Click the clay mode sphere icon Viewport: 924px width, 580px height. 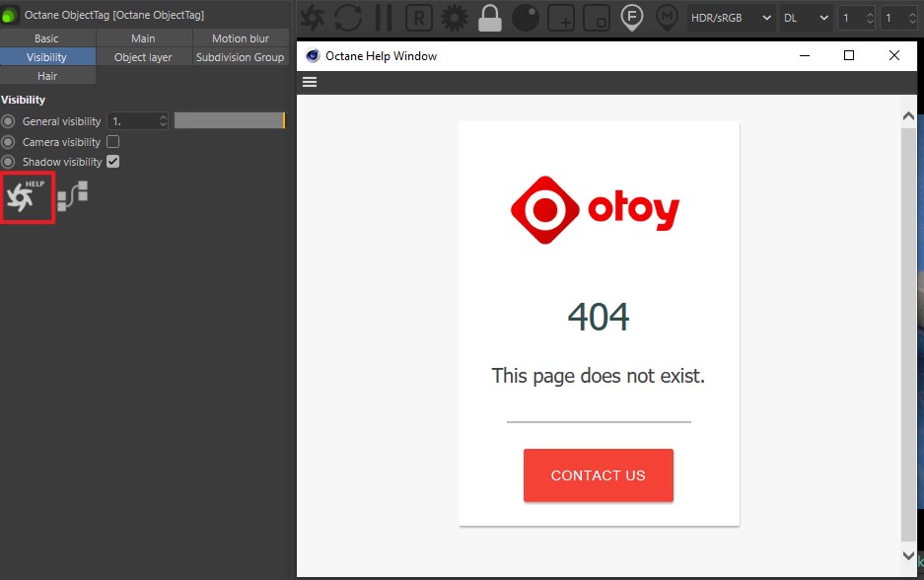[x=526, y=18]
